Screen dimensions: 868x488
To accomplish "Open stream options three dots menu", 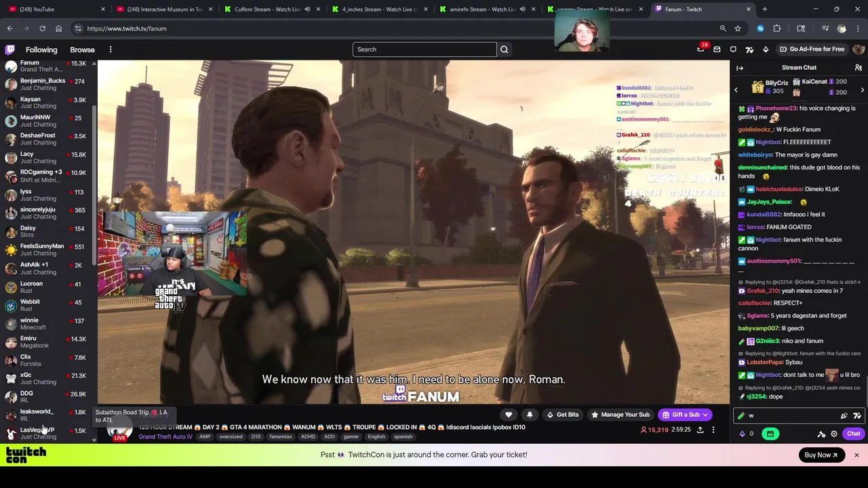I will (713, 430).
